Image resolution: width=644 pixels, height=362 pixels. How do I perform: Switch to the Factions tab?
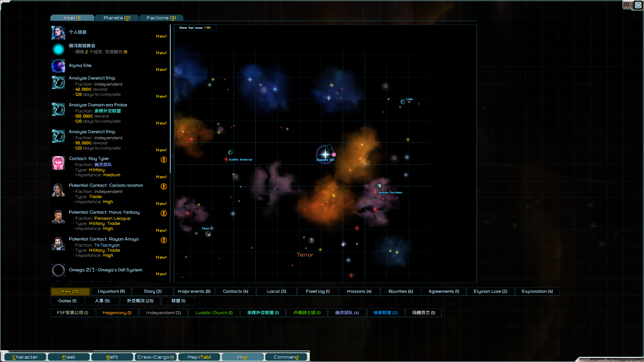pos(161,18)
